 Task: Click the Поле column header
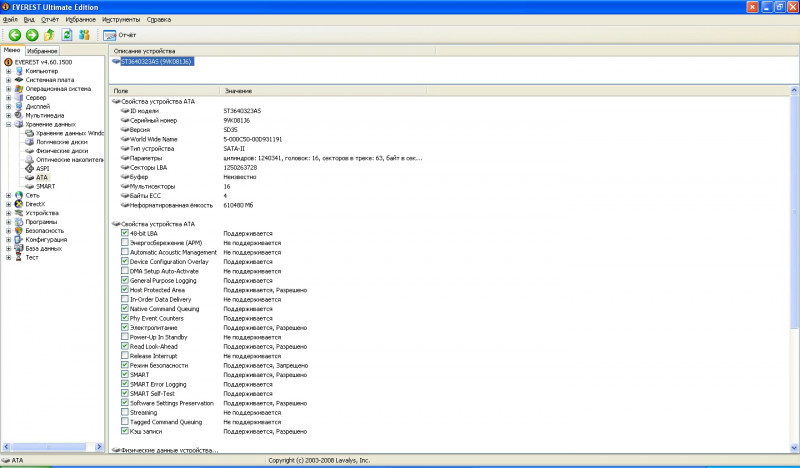coord(164,91)
